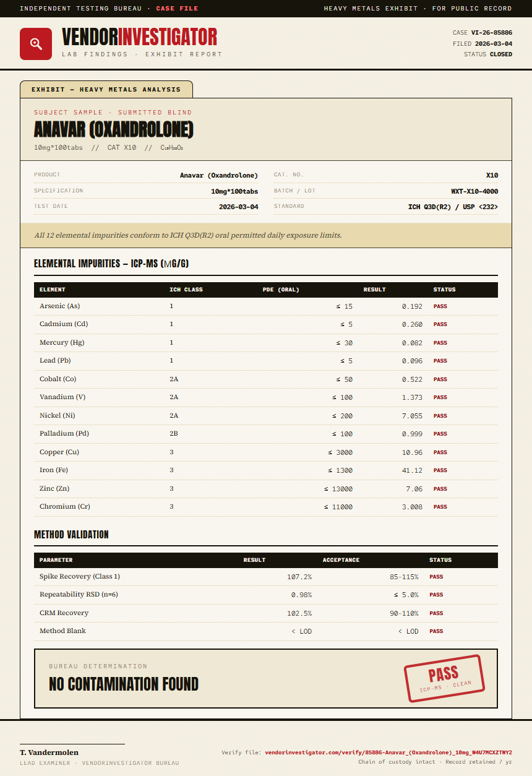Click the PDE (ORAL) column header
The width and height of the screenshot is (532, 776).
pos(281,290)
